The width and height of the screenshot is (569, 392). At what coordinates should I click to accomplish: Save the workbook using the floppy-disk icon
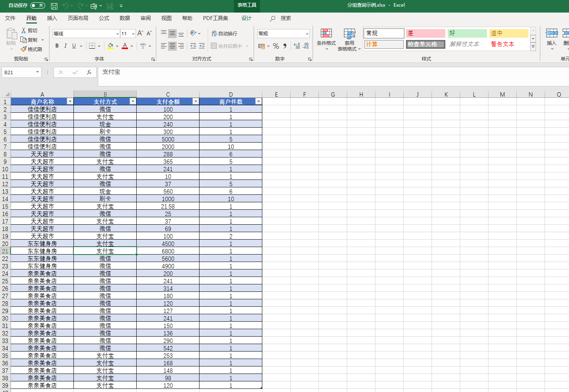[x=54, y=6]
